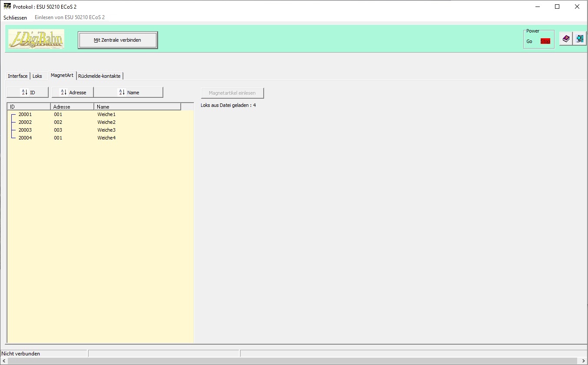
Task: Maximize the Protokol window
Action: 557,7
